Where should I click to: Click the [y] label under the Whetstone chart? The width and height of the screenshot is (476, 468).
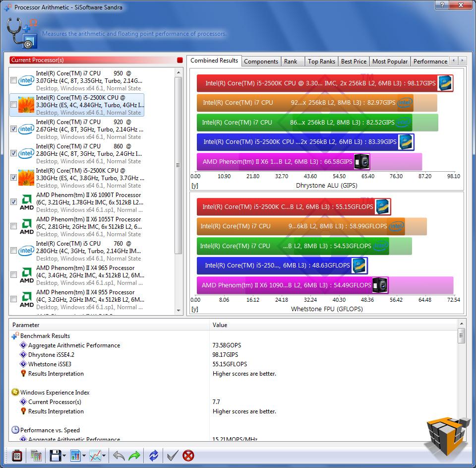pyautogui.click(x=195, y=309)
